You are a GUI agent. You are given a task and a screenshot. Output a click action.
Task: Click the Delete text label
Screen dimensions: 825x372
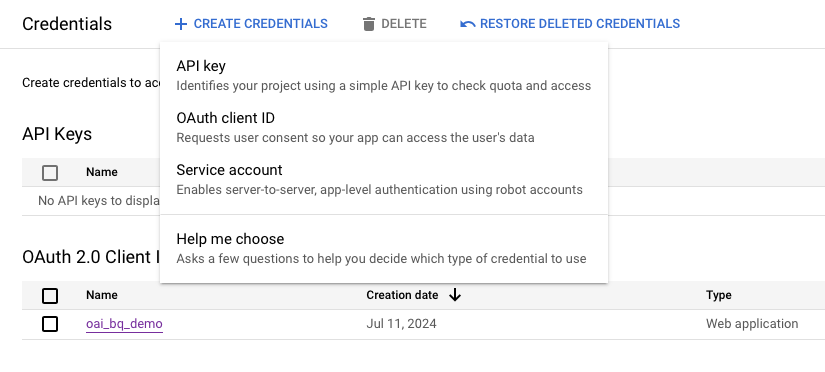point(404,24)
